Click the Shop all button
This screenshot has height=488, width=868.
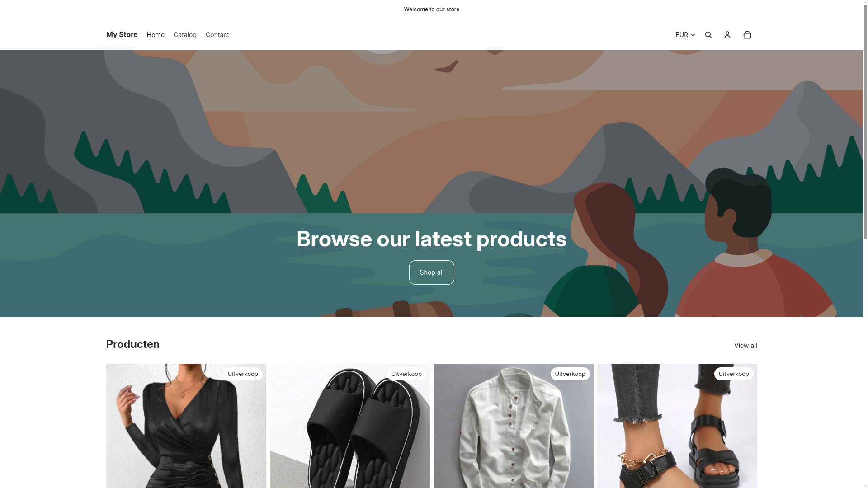click(432, 272)
